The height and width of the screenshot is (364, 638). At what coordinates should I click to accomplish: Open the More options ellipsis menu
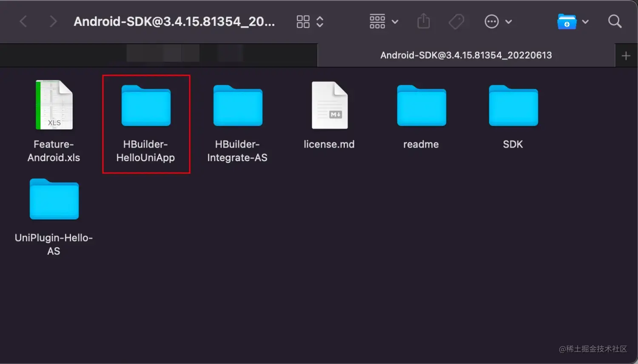click(492, 21)
